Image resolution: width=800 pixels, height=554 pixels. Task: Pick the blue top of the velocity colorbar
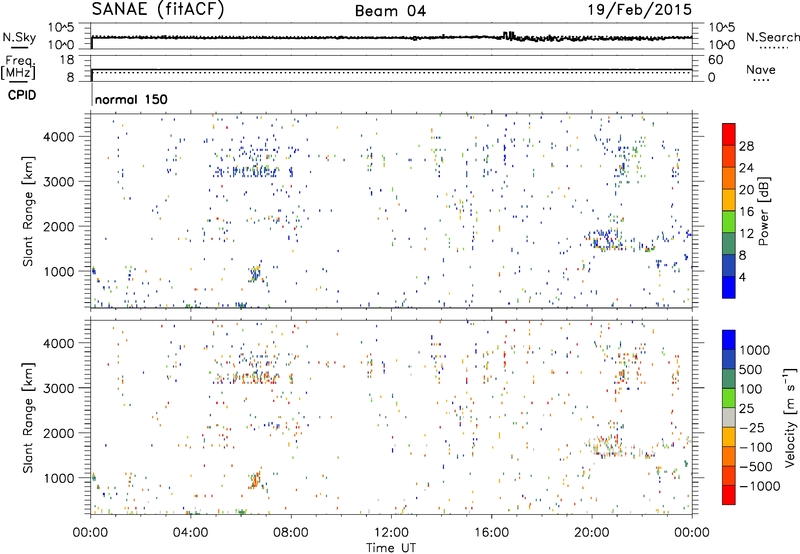(x=729, y=340)
